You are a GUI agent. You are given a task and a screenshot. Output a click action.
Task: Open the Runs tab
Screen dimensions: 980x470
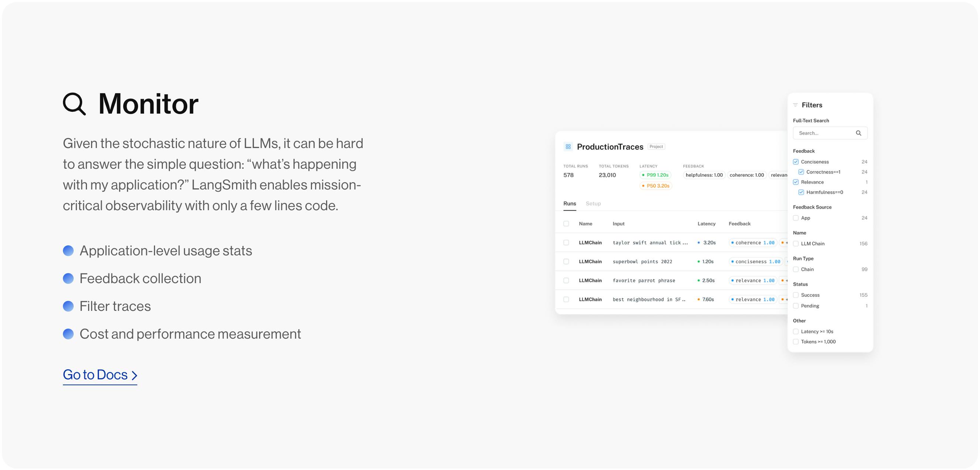coord(570,204)
